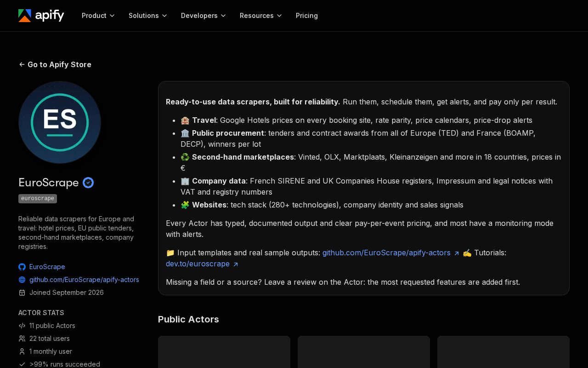The height and width of the screenshot is (368, 588).
Task: Expand the Solutions menu
Action: [148, 16]
